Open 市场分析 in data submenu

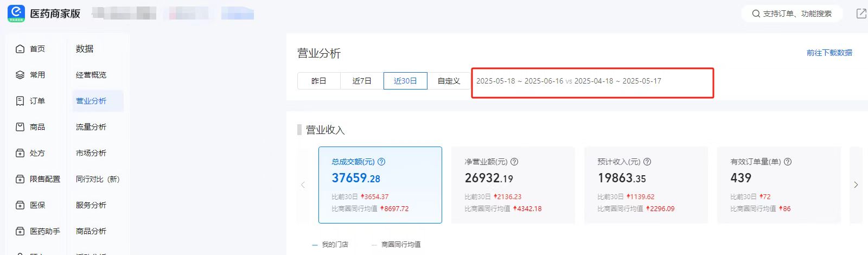click(91, 153)
